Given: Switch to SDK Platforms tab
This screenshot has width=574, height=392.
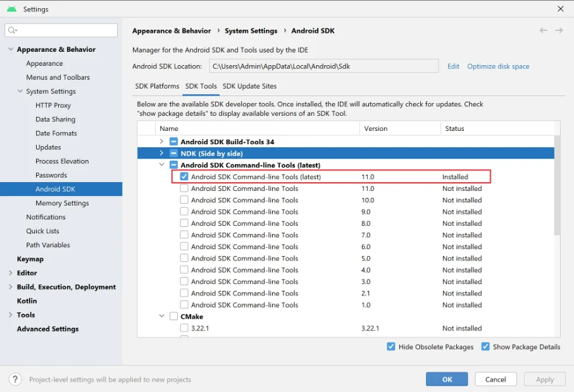Looking at the screenshot, I should point(157,86).
